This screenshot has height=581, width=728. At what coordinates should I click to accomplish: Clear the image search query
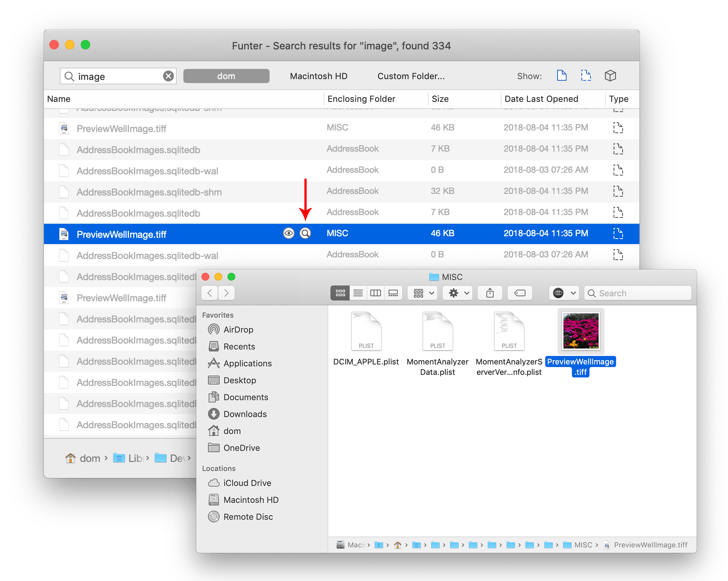[168, 76]
